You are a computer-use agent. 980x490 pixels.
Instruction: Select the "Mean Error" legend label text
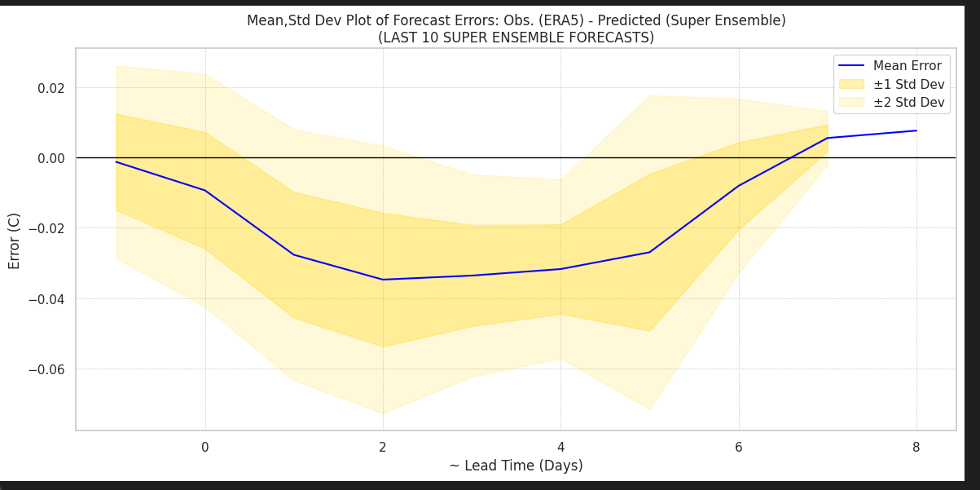(x=907, y=66)
